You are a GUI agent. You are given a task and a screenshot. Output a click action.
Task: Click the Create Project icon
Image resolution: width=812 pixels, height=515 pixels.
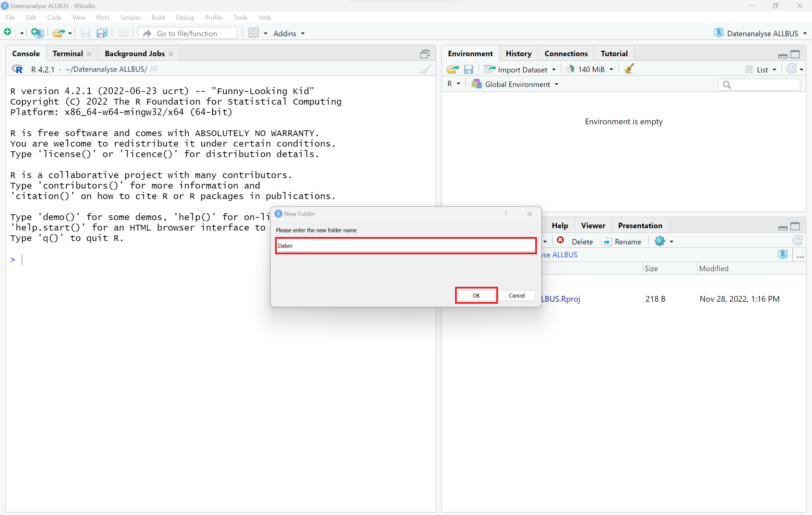[37, 33]
